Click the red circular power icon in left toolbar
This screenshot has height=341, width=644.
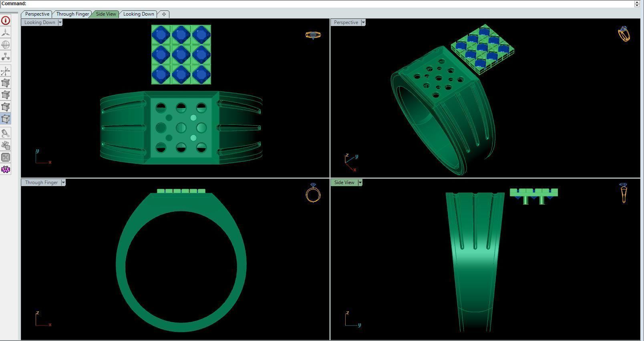point(6,20)
